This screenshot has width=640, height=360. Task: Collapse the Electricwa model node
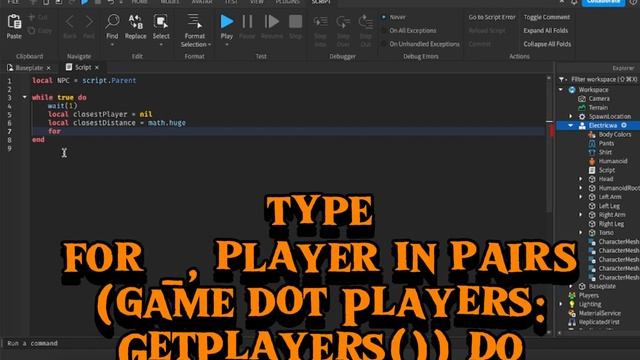(571, 125)
